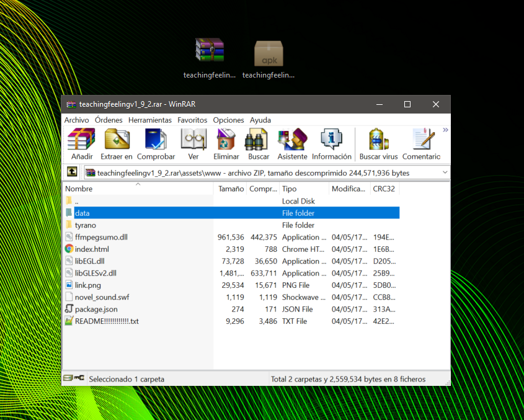Screen dimensions: 524x420
Task: Select the index.html file
Action: pyautogui.click(x=231, y=249)
